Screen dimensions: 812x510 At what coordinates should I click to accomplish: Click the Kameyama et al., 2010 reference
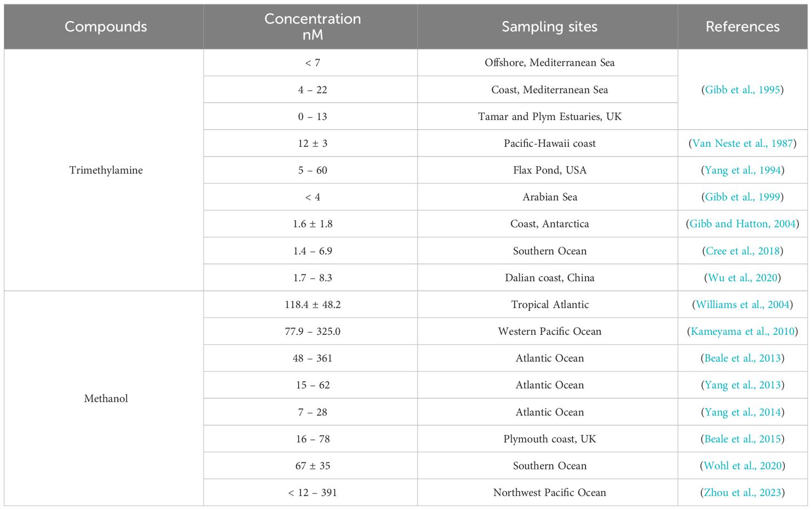point(742,331)
